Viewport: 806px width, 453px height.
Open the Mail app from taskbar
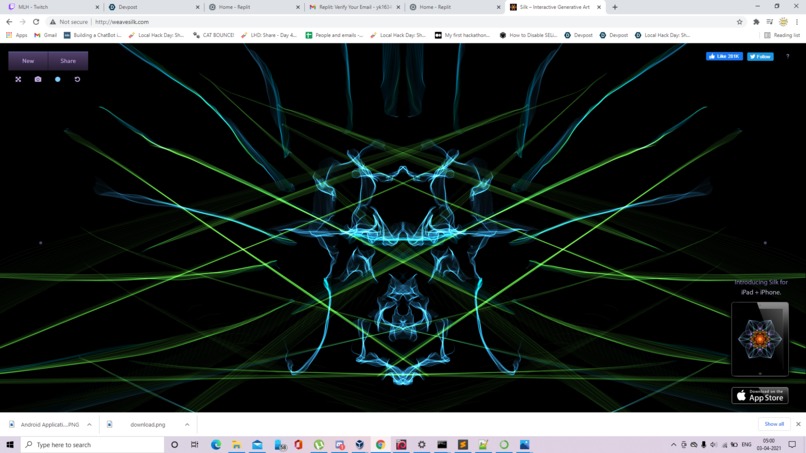(257, 444)
